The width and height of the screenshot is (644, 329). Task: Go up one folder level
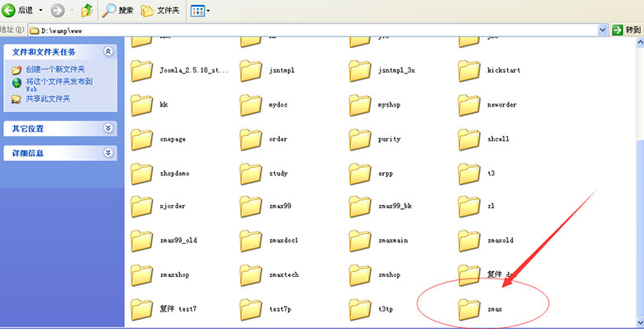(x=87, y=10)
